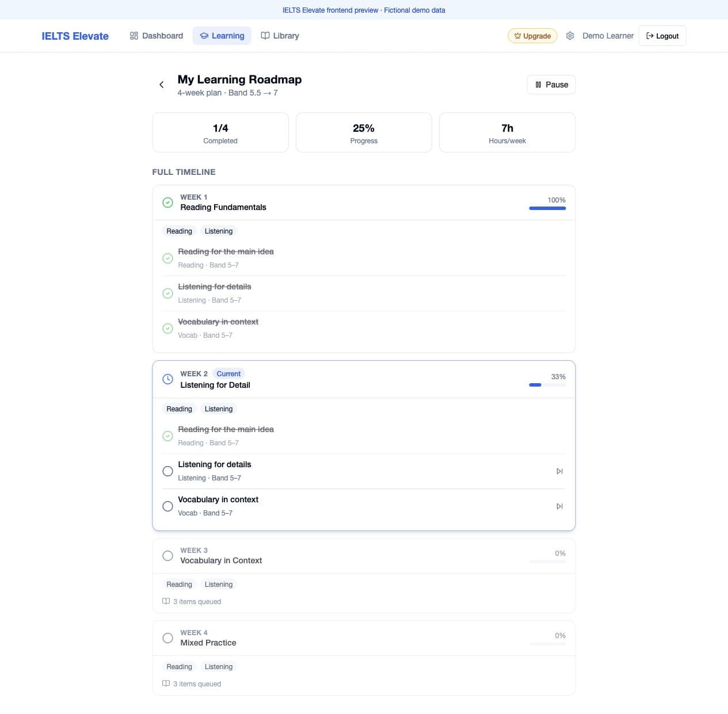
Task: Click the "FULL TIMELINE" heading
Action: (184, 172)
